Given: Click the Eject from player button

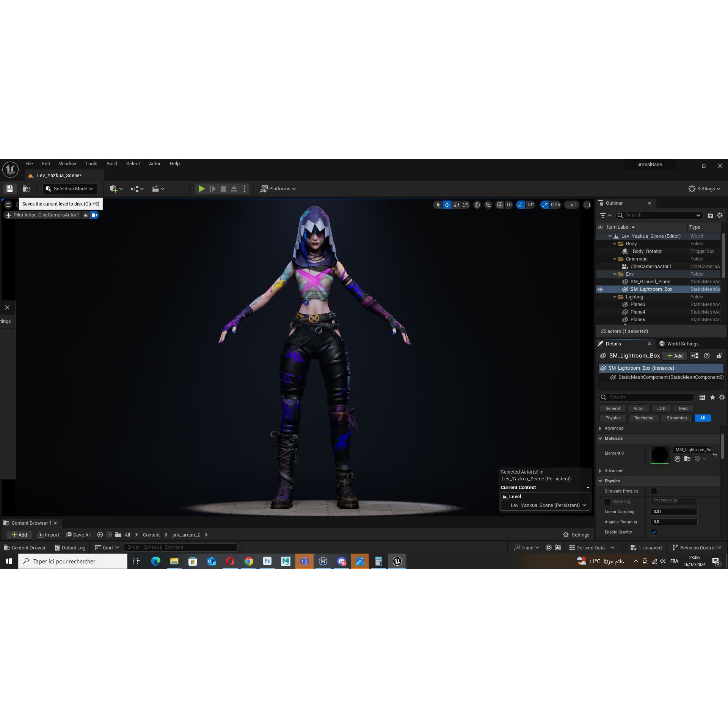Looking at the screenshot, I should point(234,188).
